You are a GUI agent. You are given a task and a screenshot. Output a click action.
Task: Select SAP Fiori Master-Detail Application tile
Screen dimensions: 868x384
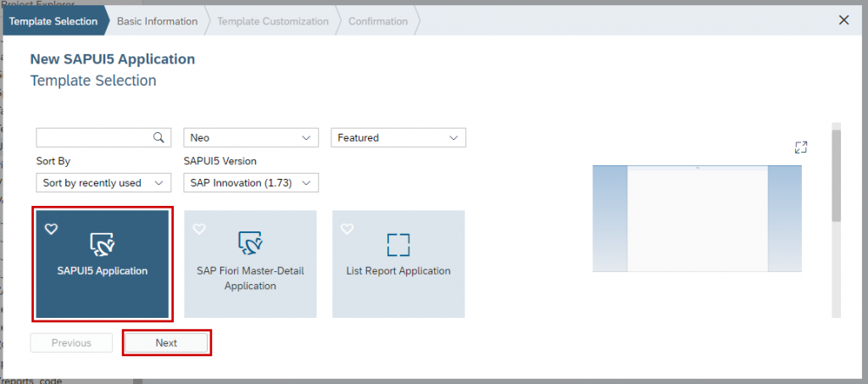point(250,264)
